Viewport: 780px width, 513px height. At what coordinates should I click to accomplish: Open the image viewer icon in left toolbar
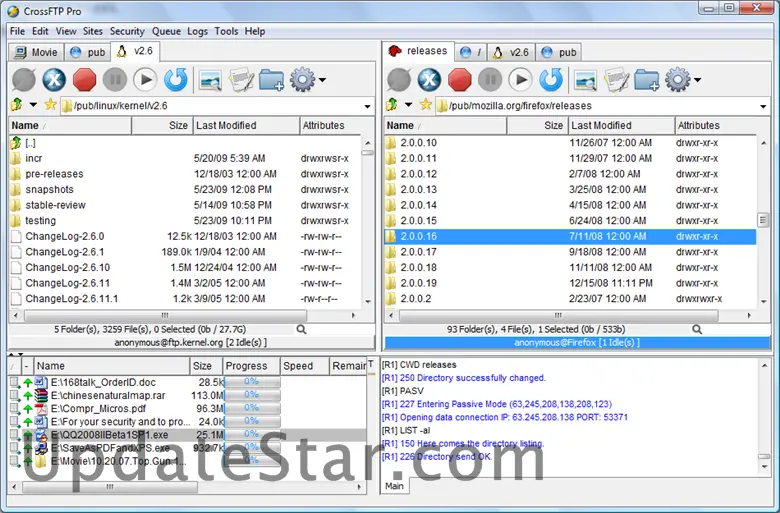point(210,79)
